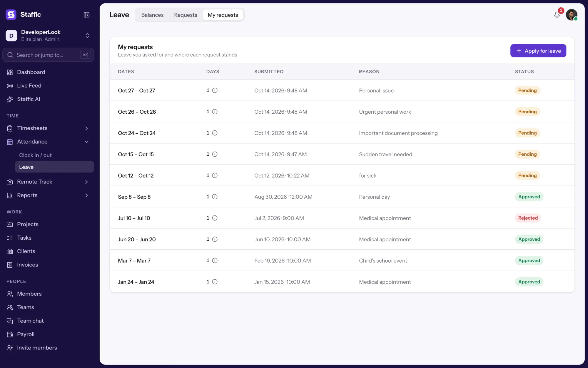Viewport: 588px width, 368px height.
Task: Switch to the Balances tab
Action: 152,15
